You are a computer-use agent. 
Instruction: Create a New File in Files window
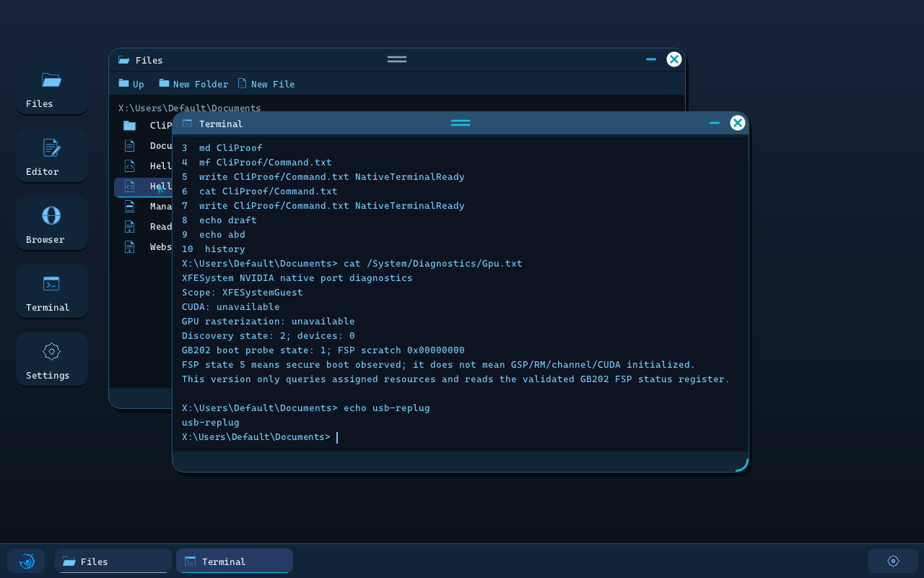(266, 84)
